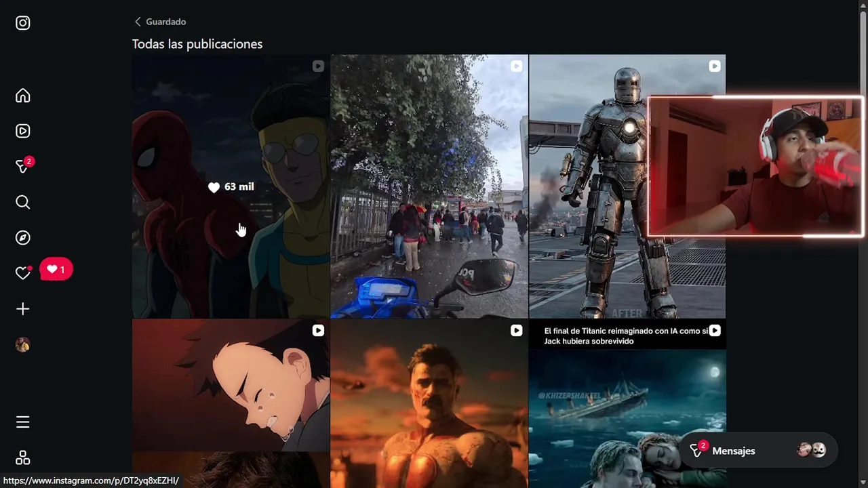The width and height of the screenshot is (868, 488).
Task: Open the Meta apps grid icon at the sidebar bottom
Action: click(x=22, y=458)
